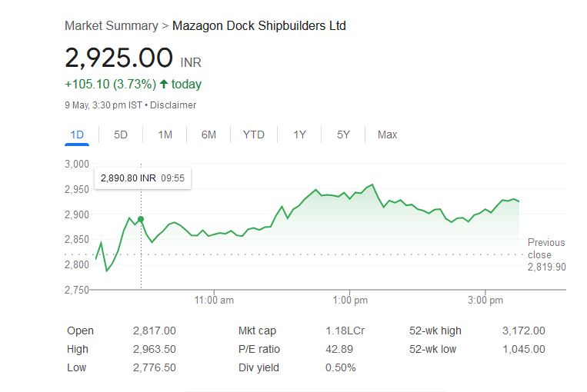Click the Disclaimer link
Image resolution: width=587 pixels, height=392 pixels.
point(173,105)
